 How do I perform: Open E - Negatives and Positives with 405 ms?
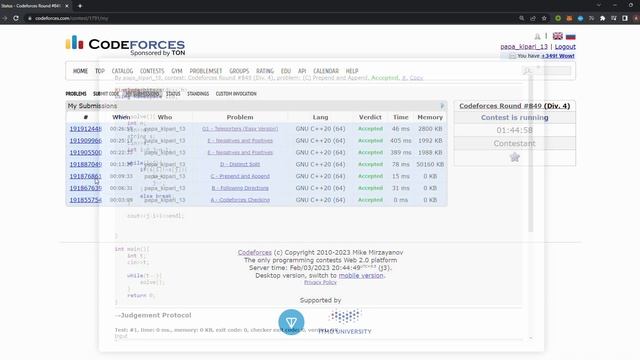[x=240, y=141]
